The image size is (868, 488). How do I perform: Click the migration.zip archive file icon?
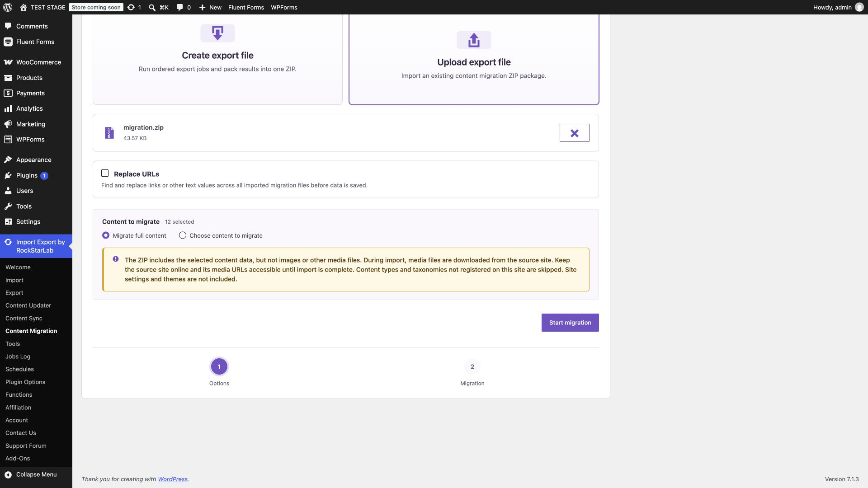[x=109, y=132]
